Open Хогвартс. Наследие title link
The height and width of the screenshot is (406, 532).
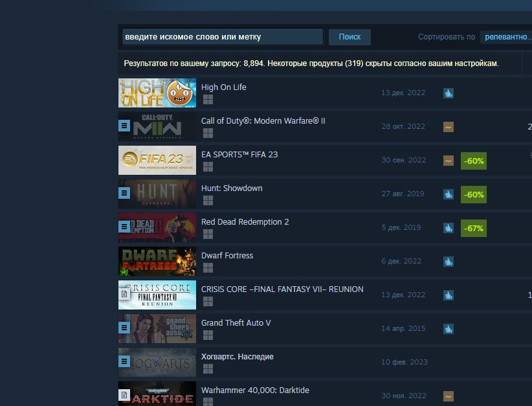[237, 356]
